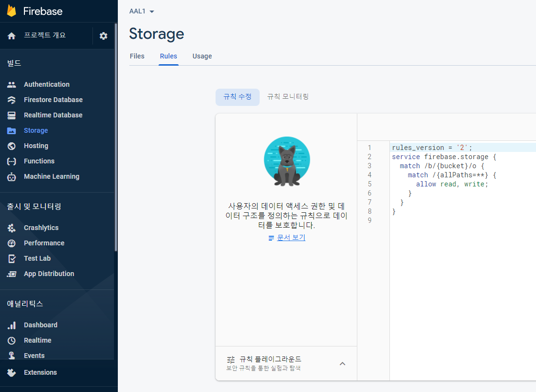Select the Rules tab
The image size is (536, 392).
tap(169, 56)
